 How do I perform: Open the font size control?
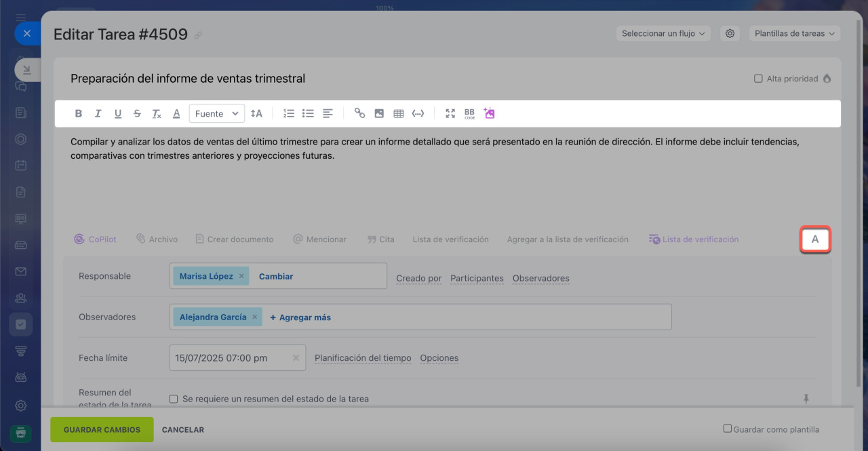pyautogui.click(x=256, y=114)
